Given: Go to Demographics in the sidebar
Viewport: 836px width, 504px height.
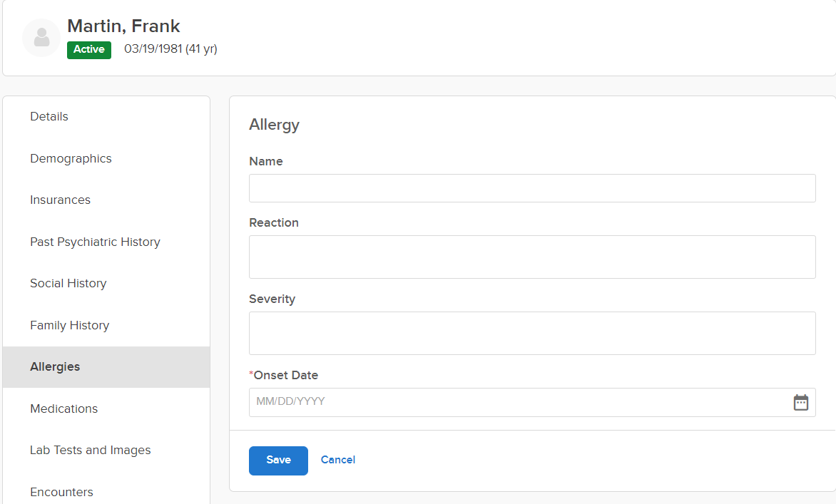Looking at the screenshot, I should 71,158.
